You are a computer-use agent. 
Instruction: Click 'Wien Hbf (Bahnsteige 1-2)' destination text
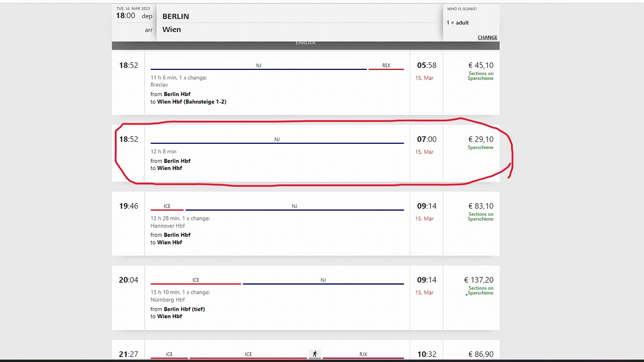(x=192, y=102)
